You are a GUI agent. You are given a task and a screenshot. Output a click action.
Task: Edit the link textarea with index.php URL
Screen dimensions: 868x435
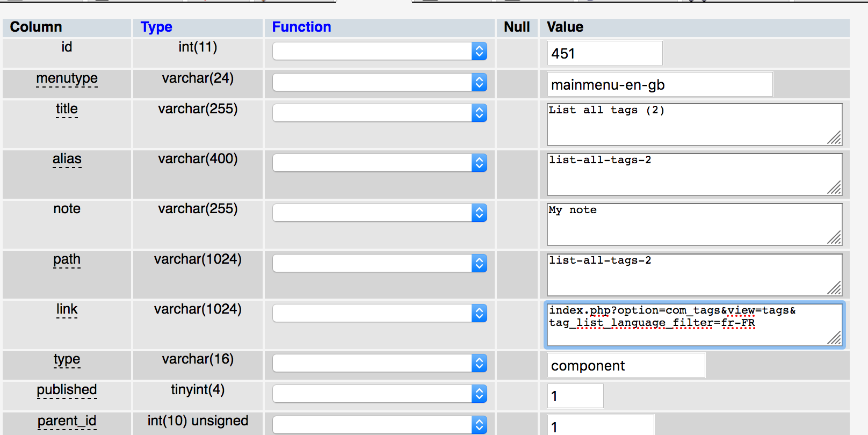[695, 325]
